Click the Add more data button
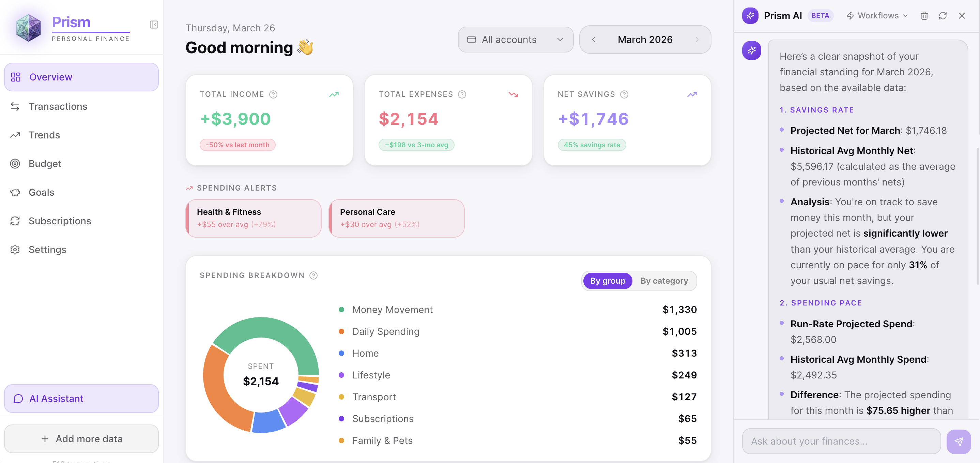 point(81,439)
